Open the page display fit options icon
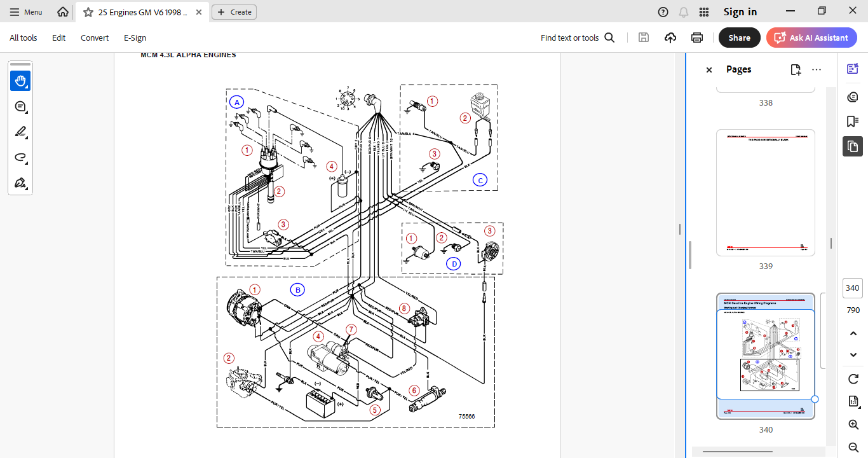This screenshot has height=458, width=868. tap(853, 401)
